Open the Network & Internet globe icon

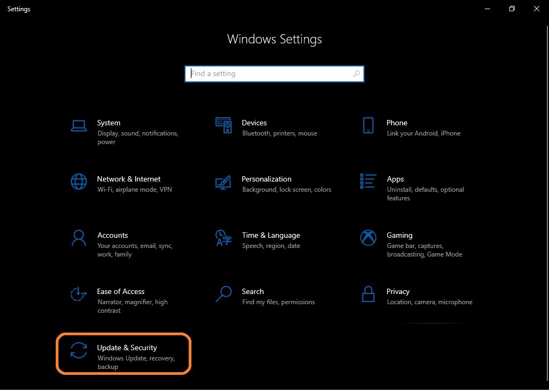pos(79,182)
